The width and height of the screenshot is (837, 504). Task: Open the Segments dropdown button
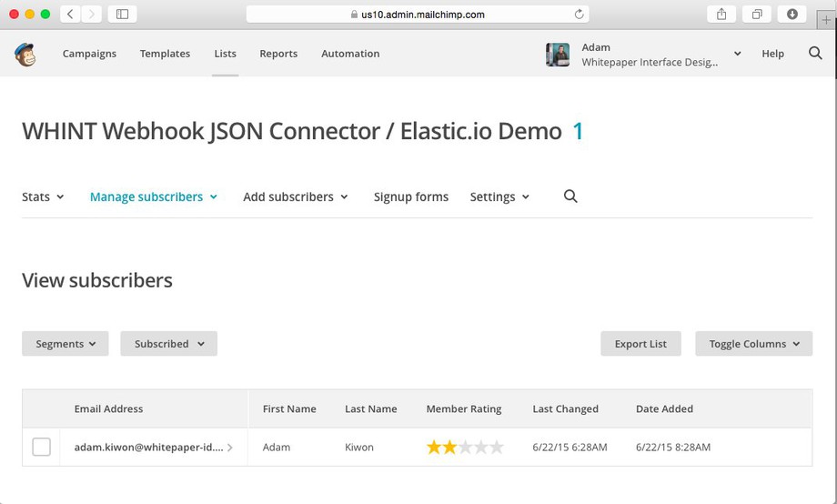click(x=66, y=343)
